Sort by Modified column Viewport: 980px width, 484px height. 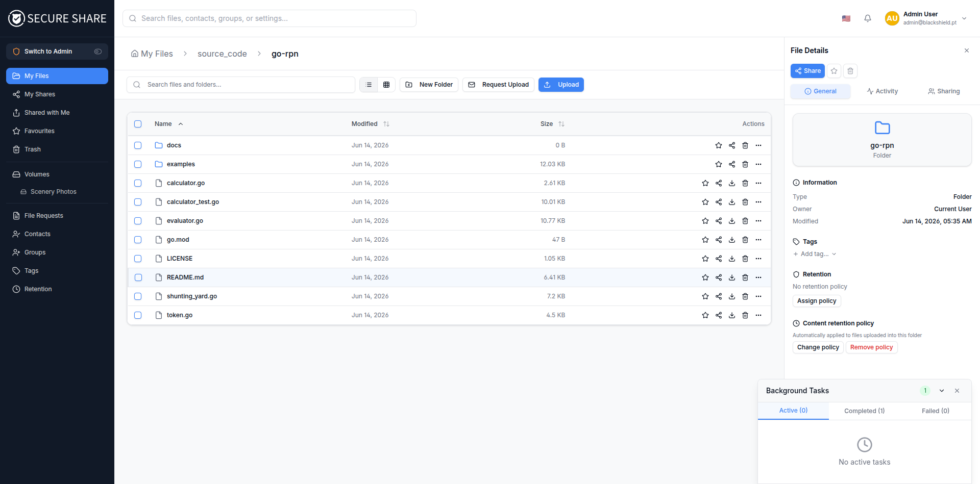370,124
